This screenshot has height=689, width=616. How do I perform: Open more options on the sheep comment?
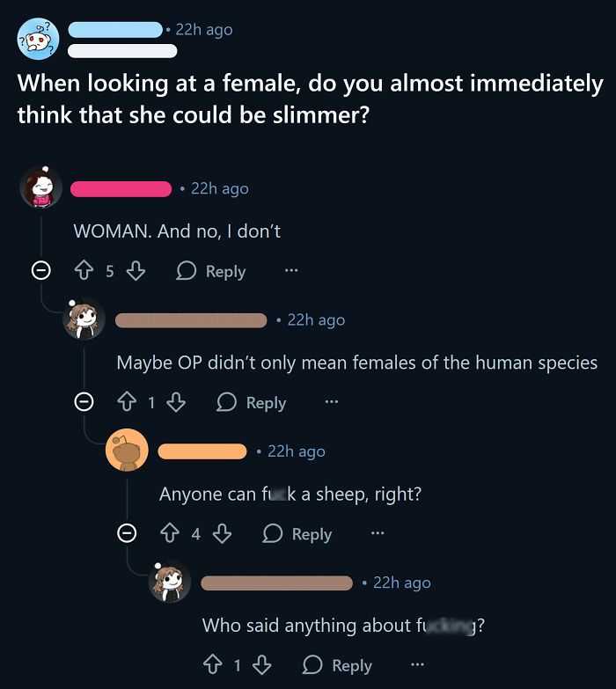(x=377, y=533)
